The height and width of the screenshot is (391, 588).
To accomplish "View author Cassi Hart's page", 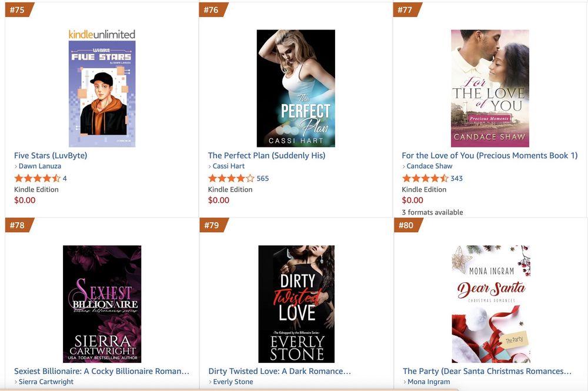I will pos(228,166).
